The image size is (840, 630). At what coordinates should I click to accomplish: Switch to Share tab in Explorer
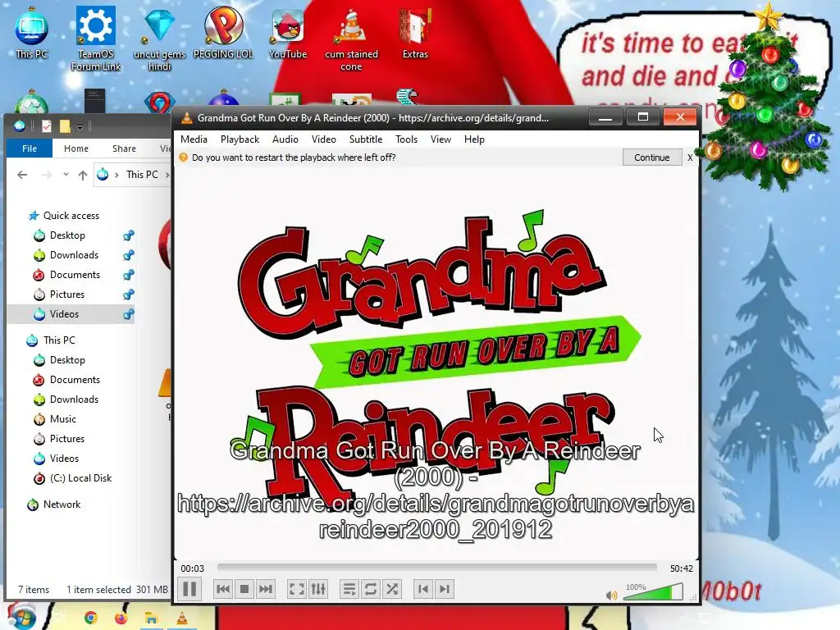tap(125, 148)
